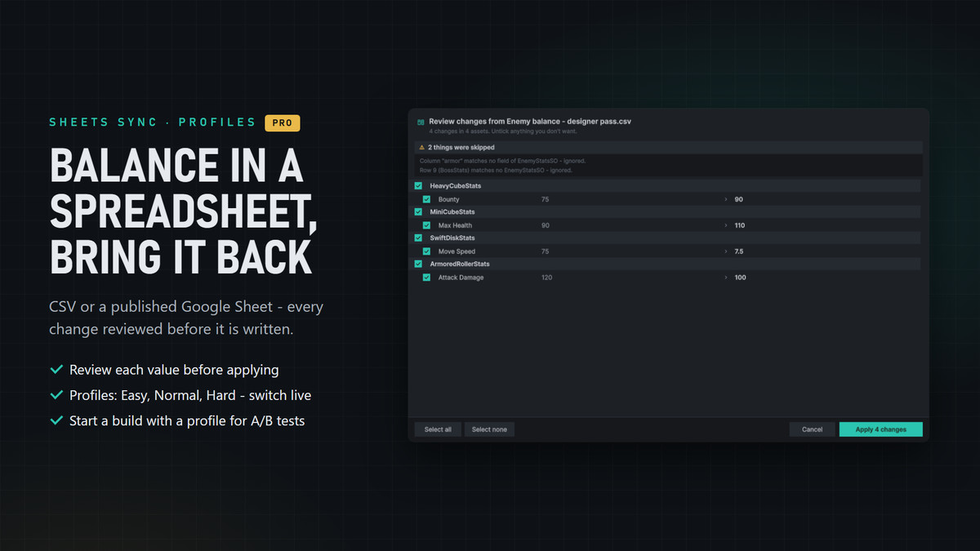
Task: Click checkmark icon beside Start a build
Action: pyautogui.click(x=56, y=420)
